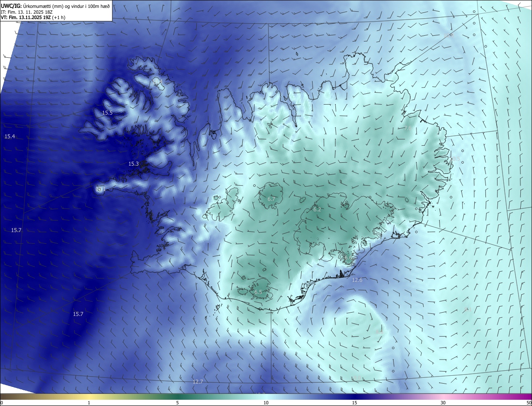Click the 15.3 value near Breiðafjörður
The image size is (532, 406).
point(133,164)
